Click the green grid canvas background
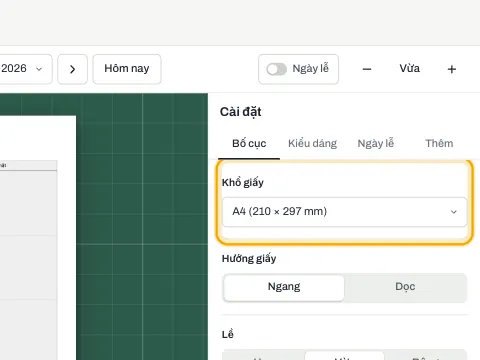Image resolution: width=480 pixels, height=360 pixels. click(x=142, y=227)
